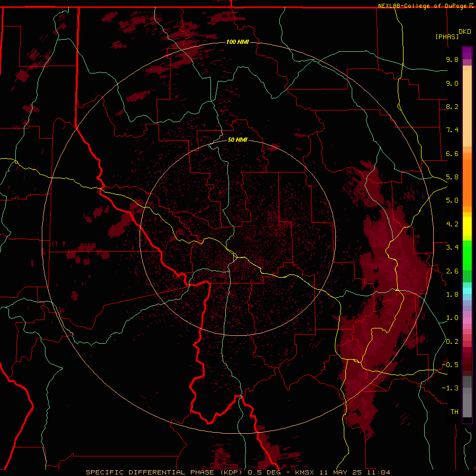Click the TH threshold label
Image resolution: width=476 pixels, height=476 pixels.
pyautogui.click(x=454, y=412)
